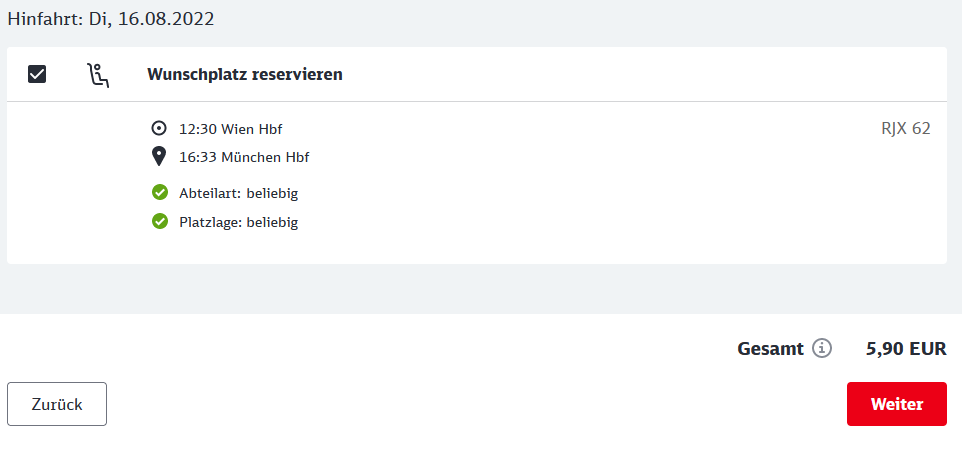
Task: Click the Gesamt label
Action: 770,349
